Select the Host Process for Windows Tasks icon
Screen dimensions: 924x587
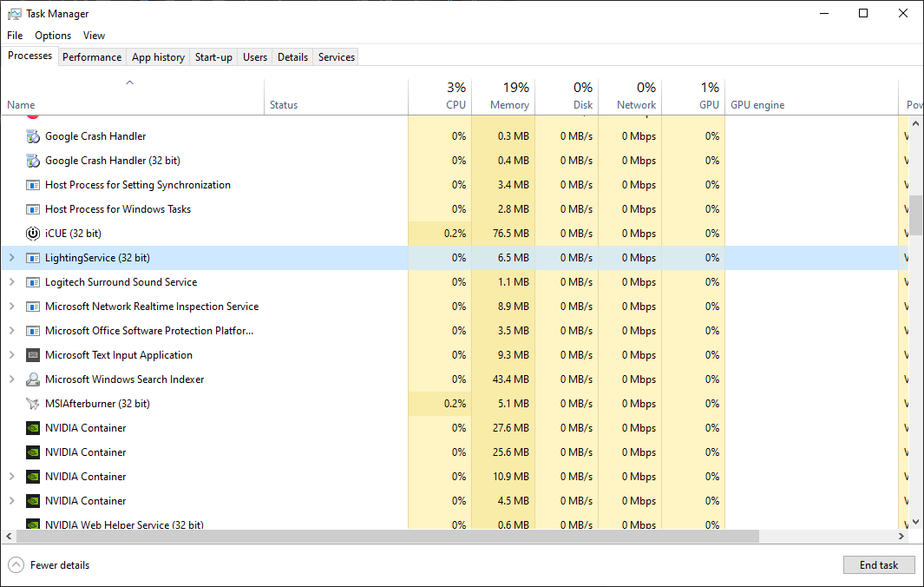[x=33, y=209]
